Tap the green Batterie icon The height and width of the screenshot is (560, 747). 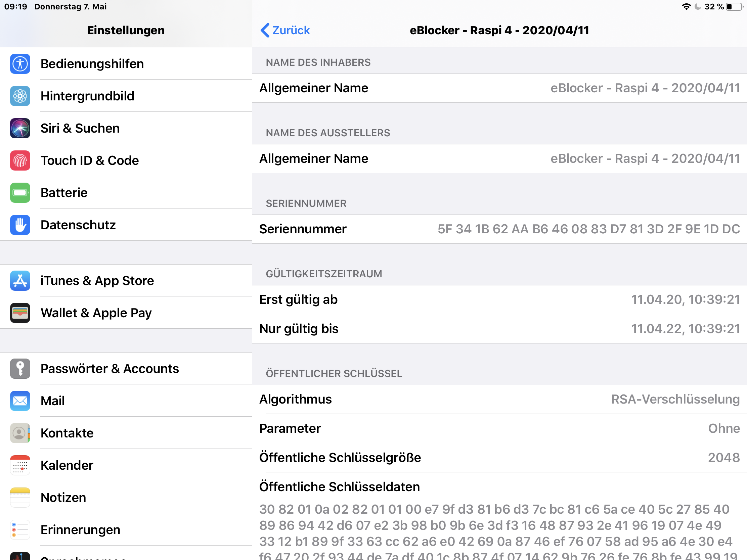tap(20, 193)
